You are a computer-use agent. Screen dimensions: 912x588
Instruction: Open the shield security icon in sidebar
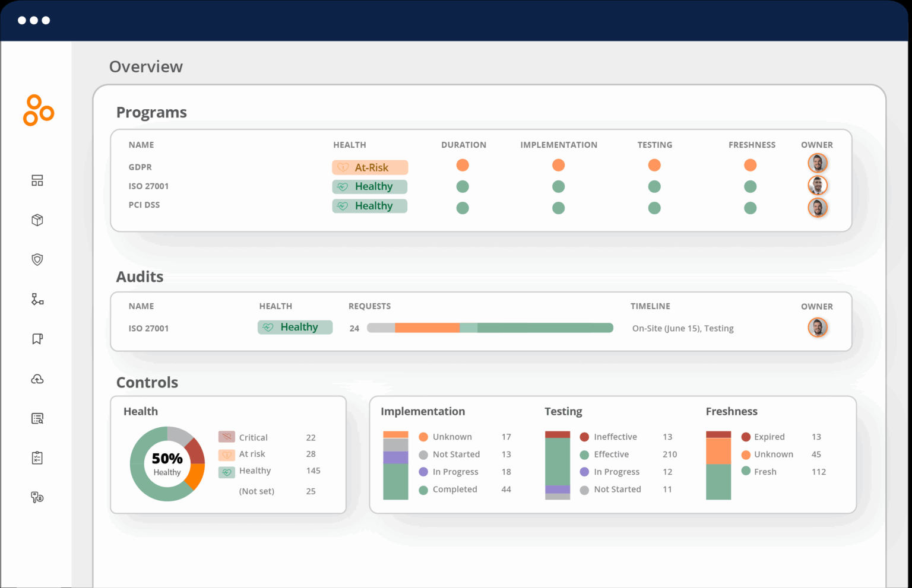click(x=37, y=259)
